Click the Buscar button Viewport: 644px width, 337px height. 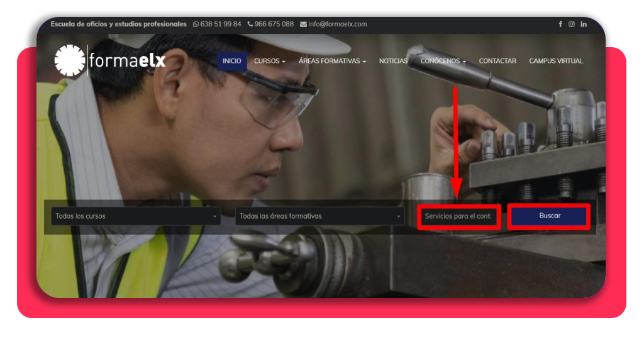(x=549, y=216)
